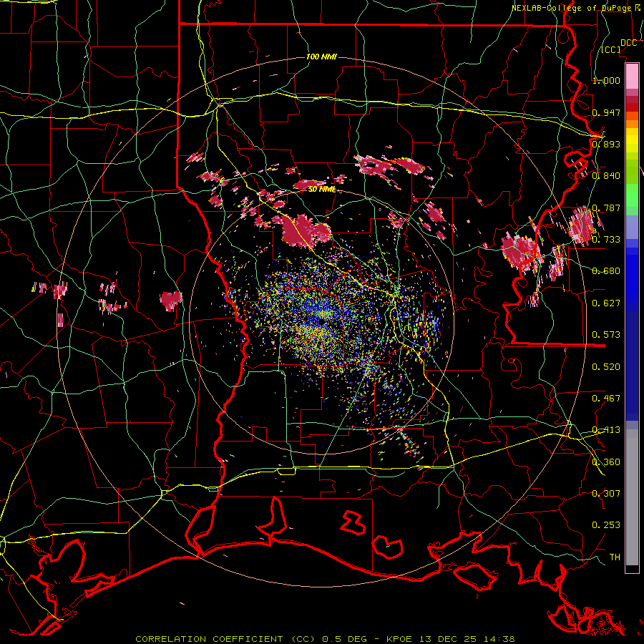This screenshot has width=644, height=644.
Task: Click the 0.733 legend value
Action: 606,240
